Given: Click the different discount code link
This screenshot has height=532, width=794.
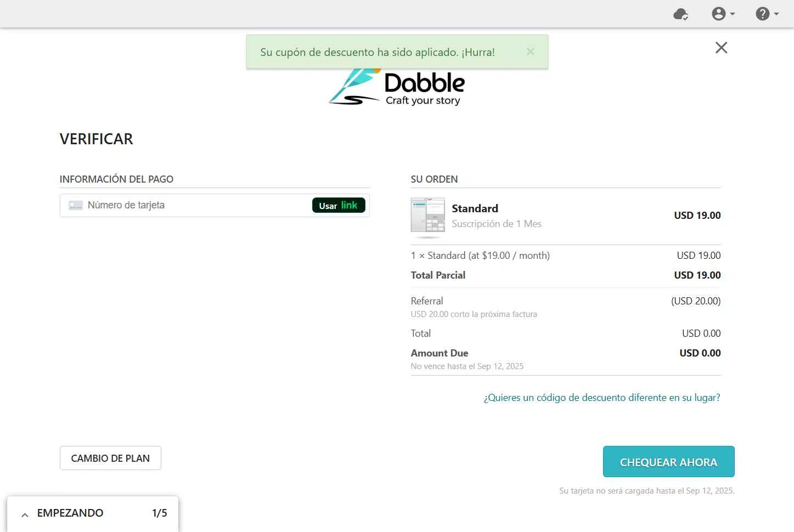Looking at the screenshot, I should click(602, 398).
